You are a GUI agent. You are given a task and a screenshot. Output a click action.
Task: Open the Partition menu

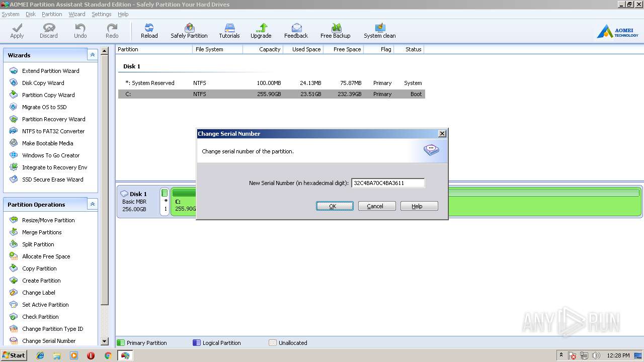click(x=52, y=14)
